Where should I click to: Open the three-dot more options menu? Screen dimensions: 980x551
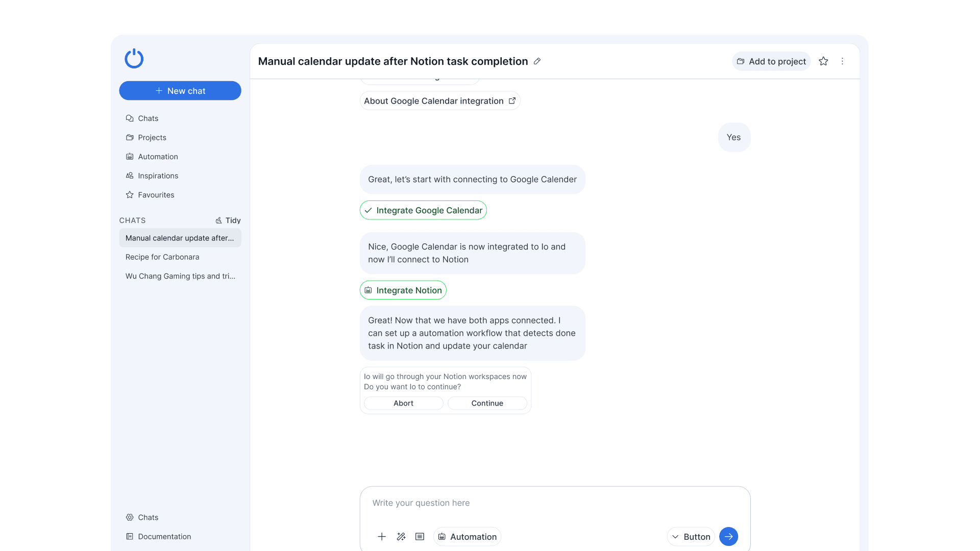(x=842, y=61)
